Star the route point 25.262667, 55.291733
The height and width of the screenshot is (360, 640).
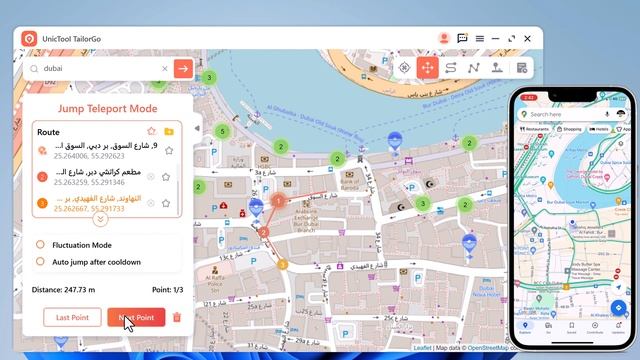tap(166, 203)
